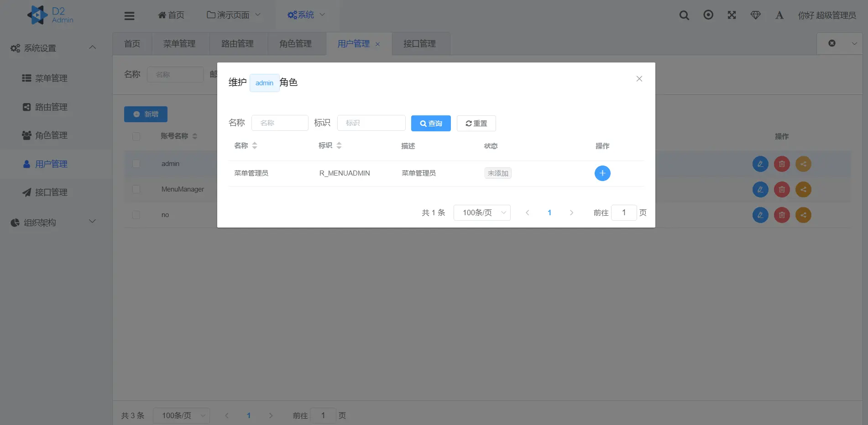Focus the user list 前往 page number input
868x425 pixels.
(323, 416)
